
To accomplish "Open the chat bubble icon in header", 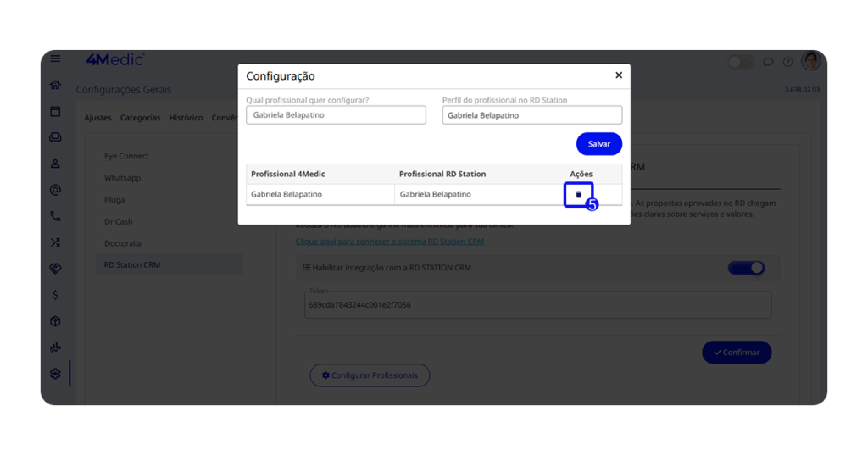I will click(x=768, y=62).
